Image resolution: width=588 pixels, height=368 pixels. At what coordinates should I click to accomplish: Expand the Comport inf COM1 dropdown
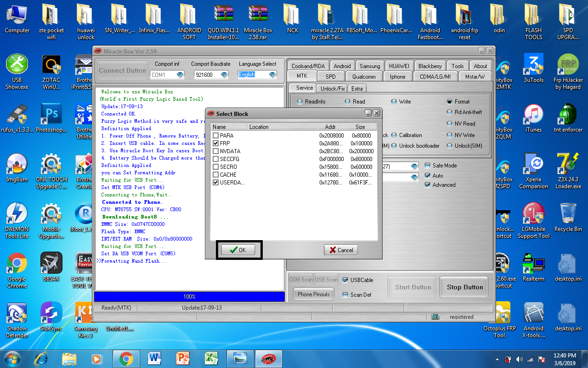tap(180, 75)
